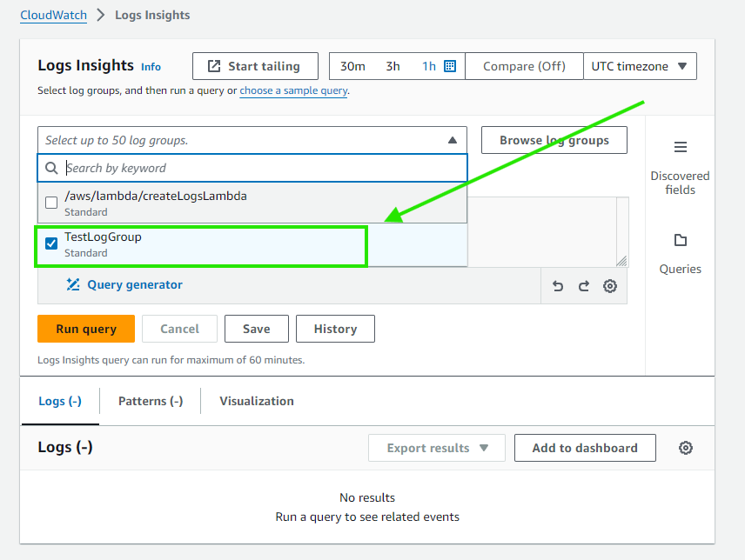This screenshot has height=560, width=745.
Task: Redo the query edit
Action: point(582,285)
